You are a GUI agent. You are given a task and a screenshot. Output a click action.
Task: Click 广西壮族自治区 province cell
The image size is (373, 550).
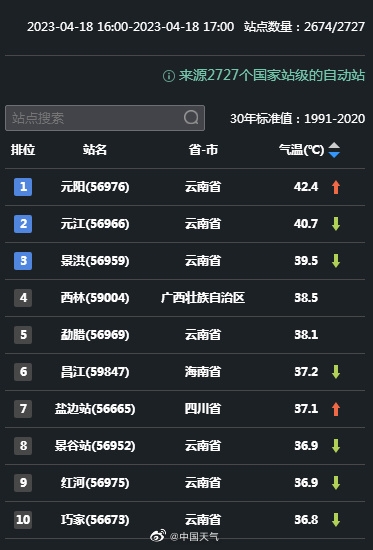click(x=203, y=298)
